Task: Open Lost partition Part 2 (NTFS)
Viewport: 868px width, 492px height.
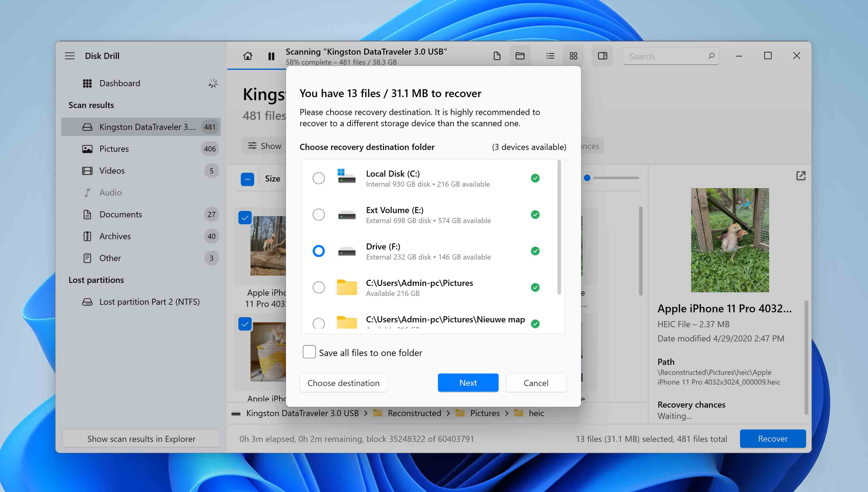Action: click(141, 302)
